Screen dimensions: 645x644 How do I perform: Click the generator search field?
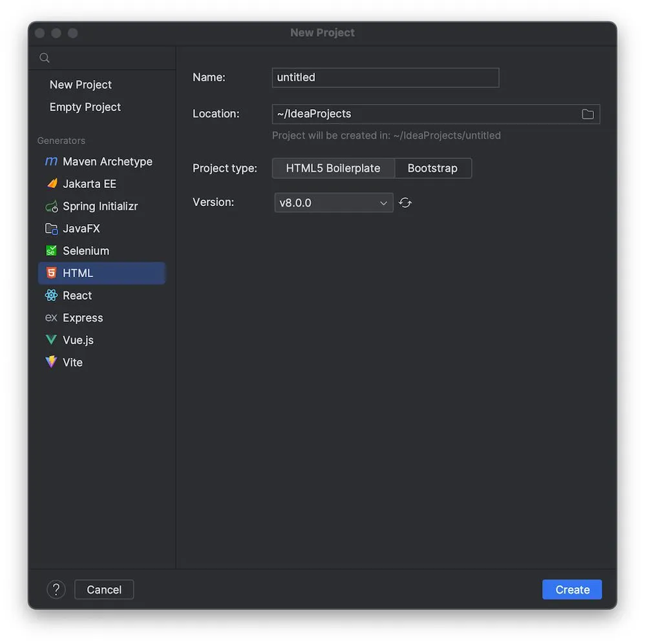pos(102,58)
